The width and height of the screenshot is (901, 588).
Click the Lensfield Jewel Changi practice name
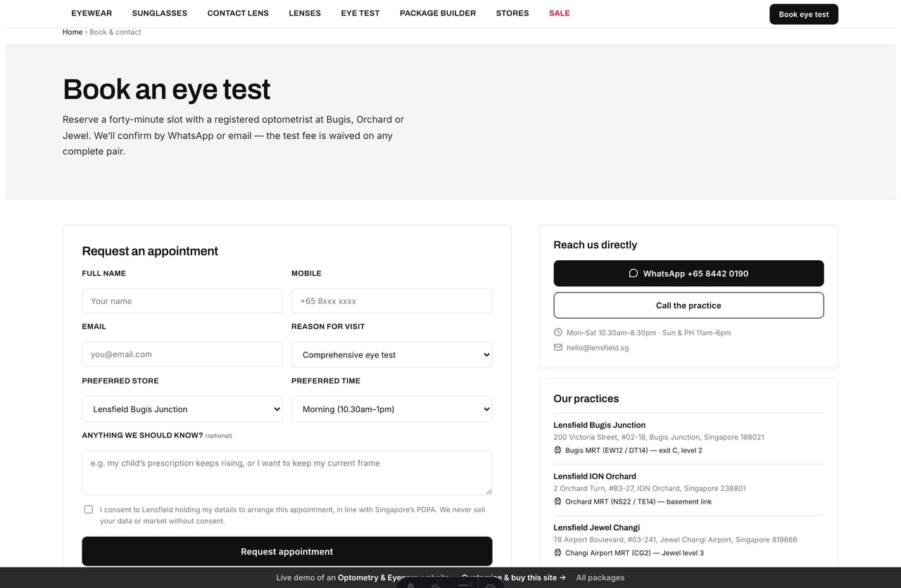(x=597, y=528)
